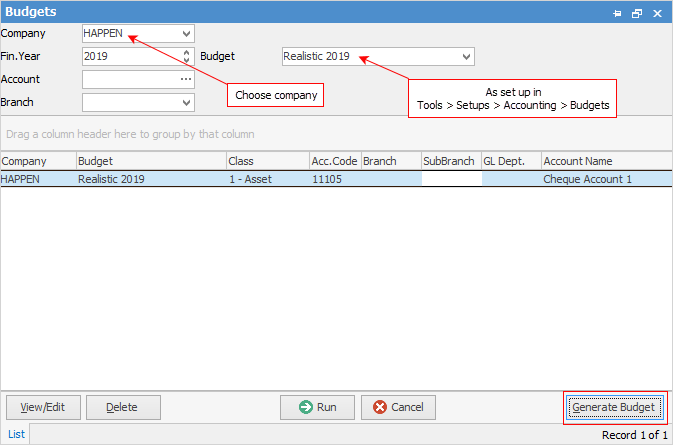The height and width of the screenshot is (445, 673).
Task: Sort by Account Name column header
Action: pos(607,161)
